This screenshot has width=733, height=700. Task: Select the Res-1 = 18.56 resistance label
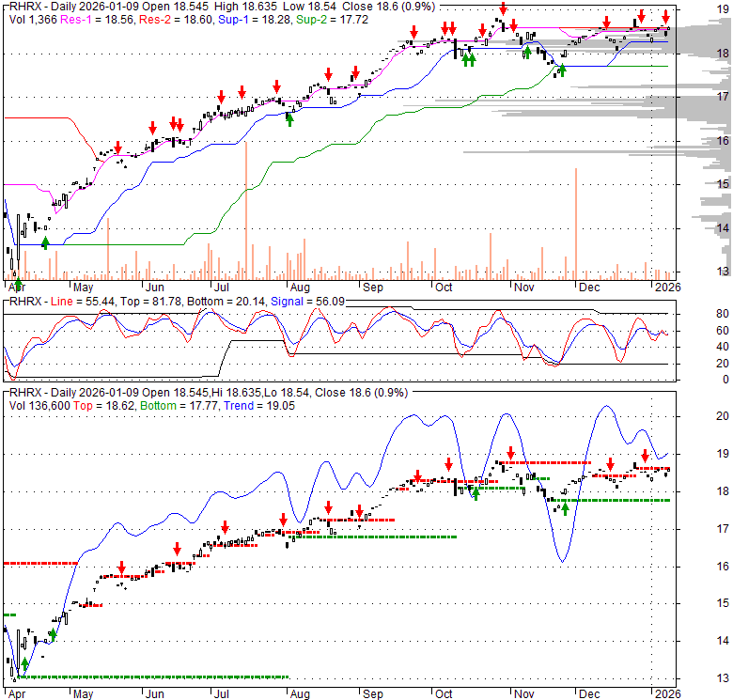click(x=99, y=19)
